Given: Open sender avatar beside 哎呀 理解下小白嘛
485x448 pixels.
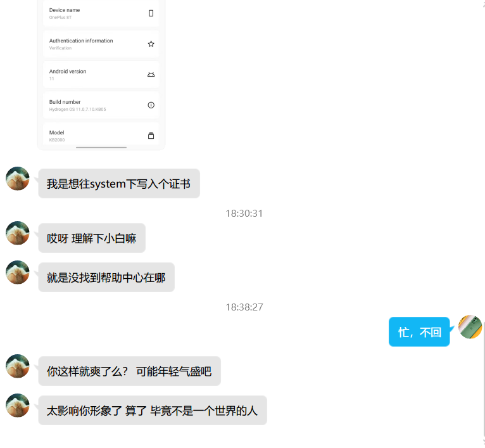Looking at the screenshot, I should (18, 233).
